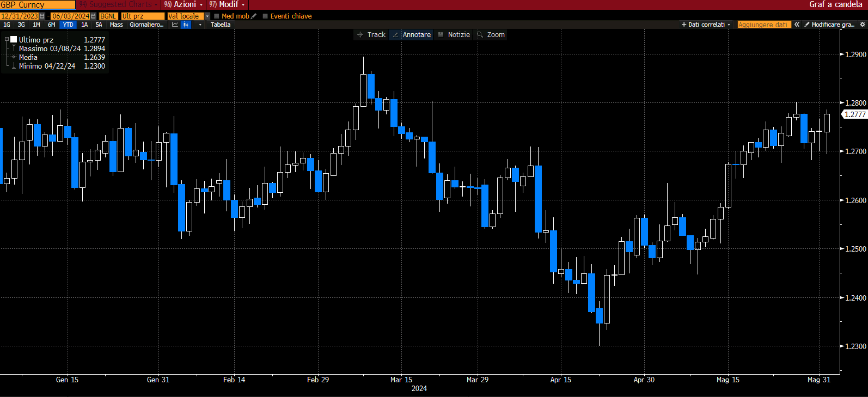The image size is (868, 397).
Task: Open the 97) Modif menu
Action: pyautogui.click(x=227, y=4)
